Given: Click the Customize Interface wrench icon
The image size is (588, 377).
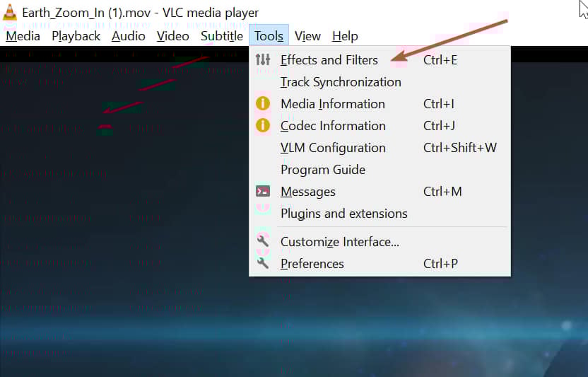Looking at the screenshot, I should [x=262, y=240].
